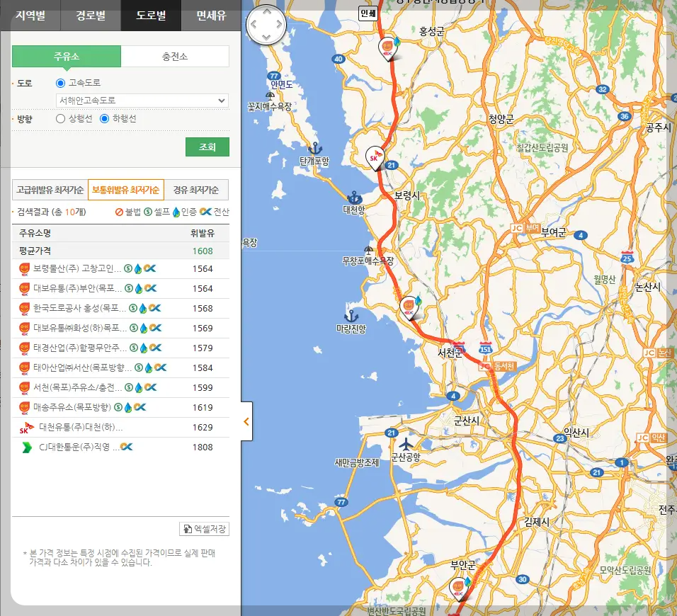The height and width of the screenshot is (616, 677).
Task: Select the 도로별 tab
Action: (x=151, y=16)
